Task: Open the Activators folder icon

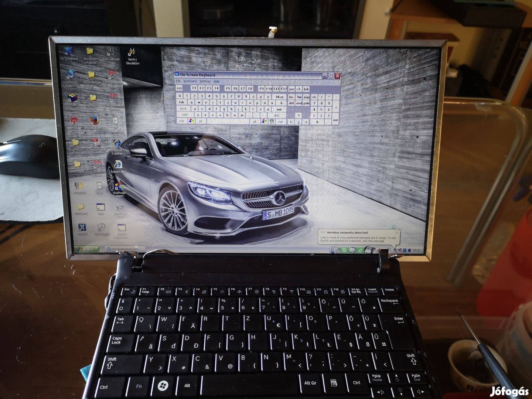Action: 76,144
